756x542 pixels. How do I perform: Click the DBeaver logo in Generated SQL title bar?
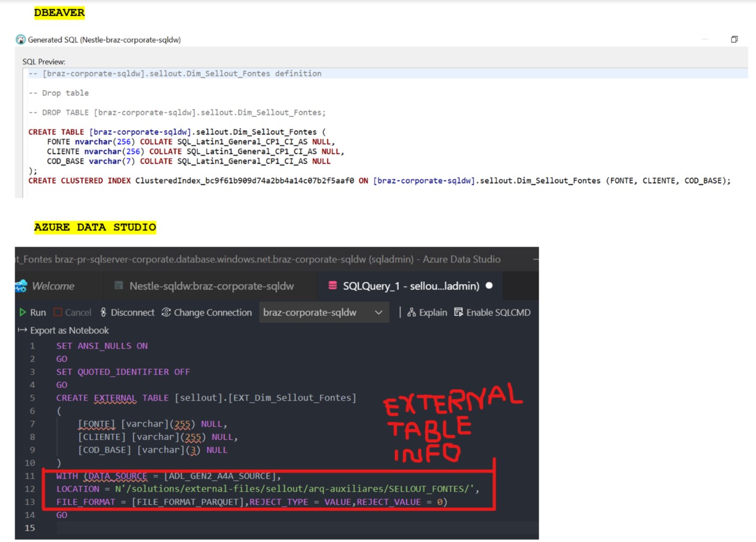(x=20, y=39)
